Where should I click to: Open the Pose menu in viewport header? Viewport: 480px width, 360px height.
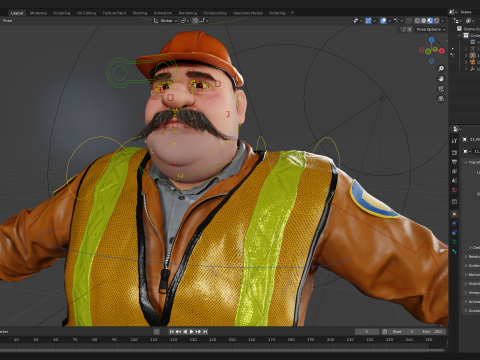[x=7, y=21]
